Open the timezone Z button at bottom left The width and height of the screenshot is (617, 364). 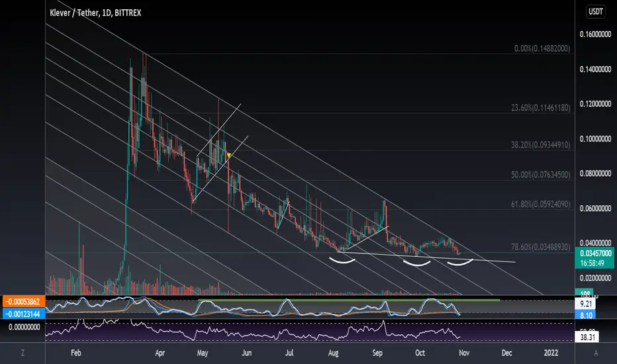point(23,353)
